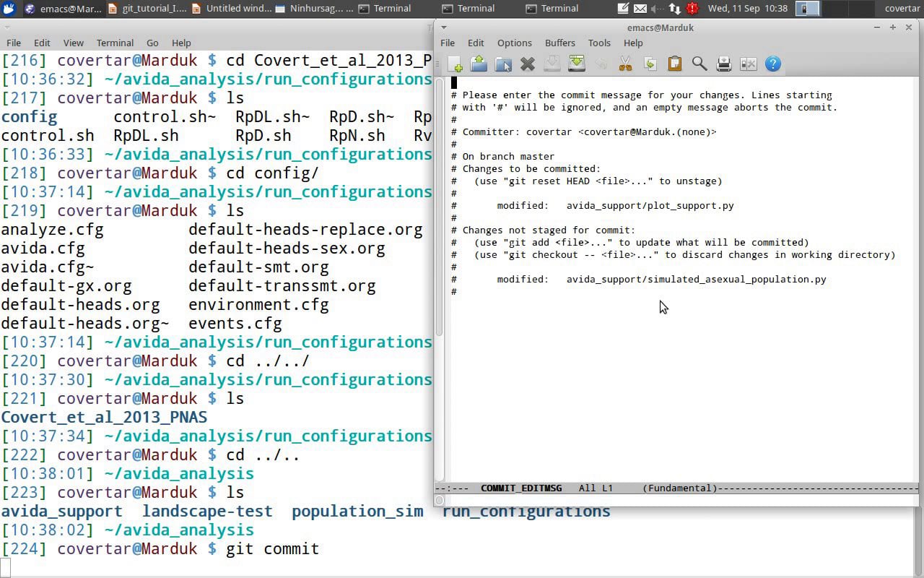
Task: Open the terminal window's Terminal menu
Action: tap(115, 43)
